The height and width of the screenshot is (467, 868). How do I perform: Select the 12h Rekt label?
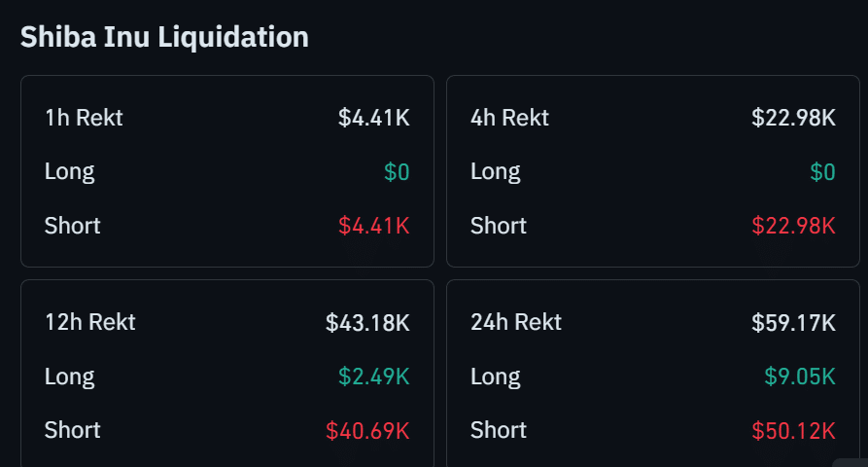point(89,322)
